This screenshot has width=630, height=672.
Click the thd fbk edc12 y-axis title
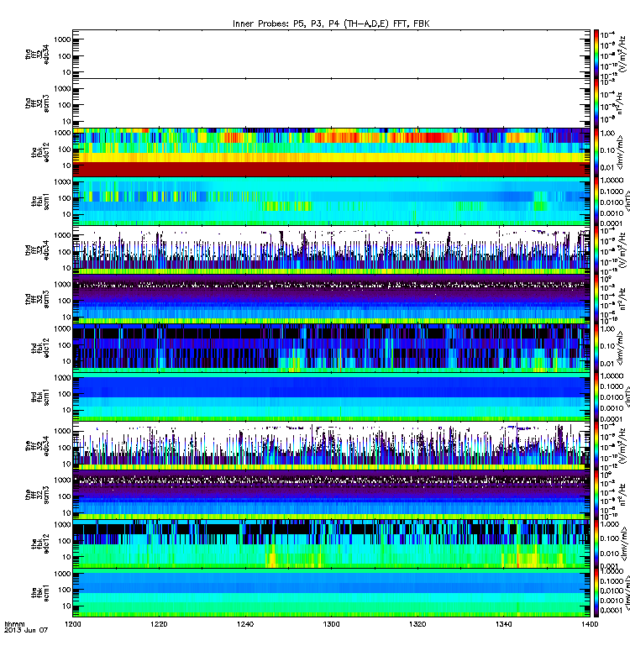[40, 348]
